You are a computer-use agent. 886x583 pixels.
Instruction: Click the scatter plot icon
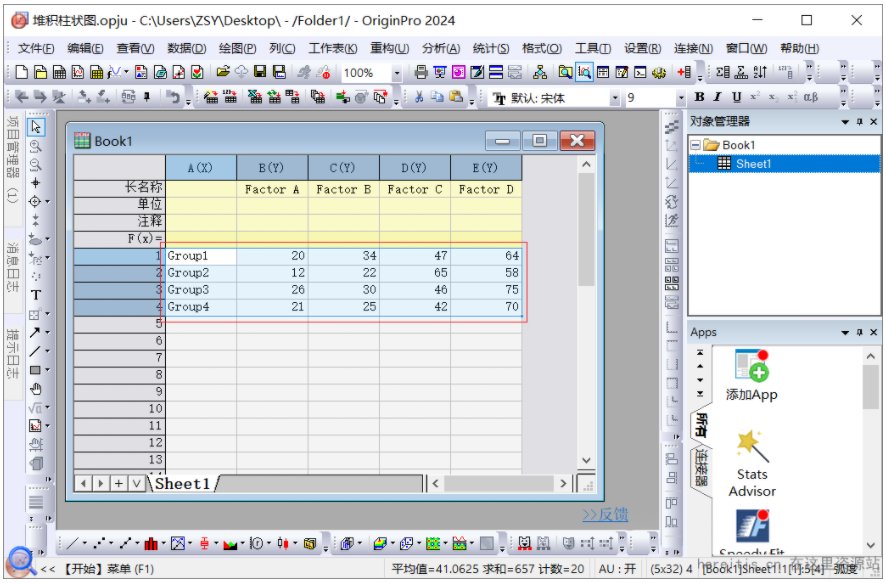tap(100, 543)
